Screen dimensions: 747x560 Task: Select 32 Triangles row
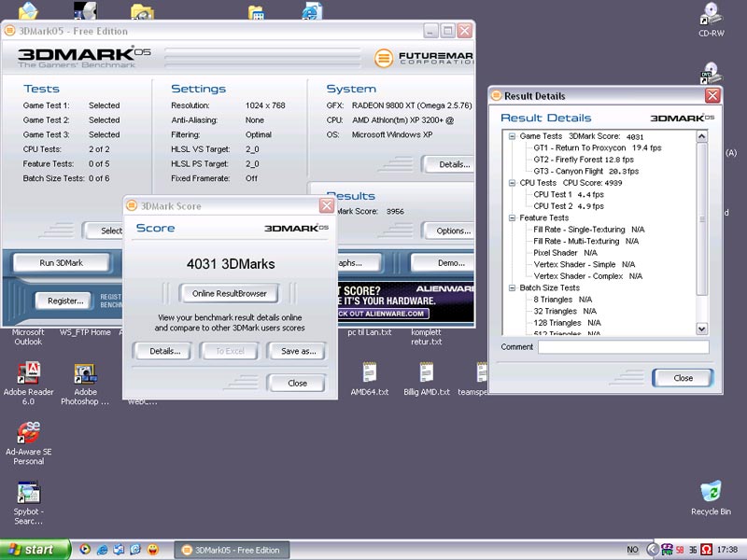tap(565, 312)
